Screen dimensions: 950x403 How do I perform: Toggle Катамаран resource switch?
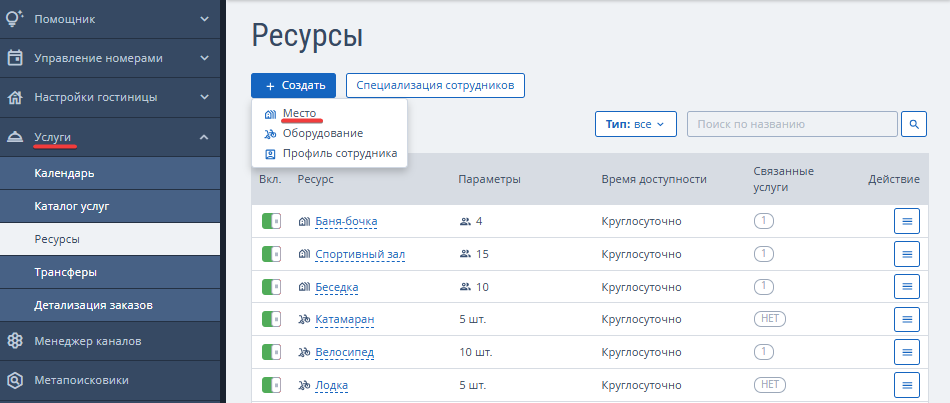coord(271,319)
